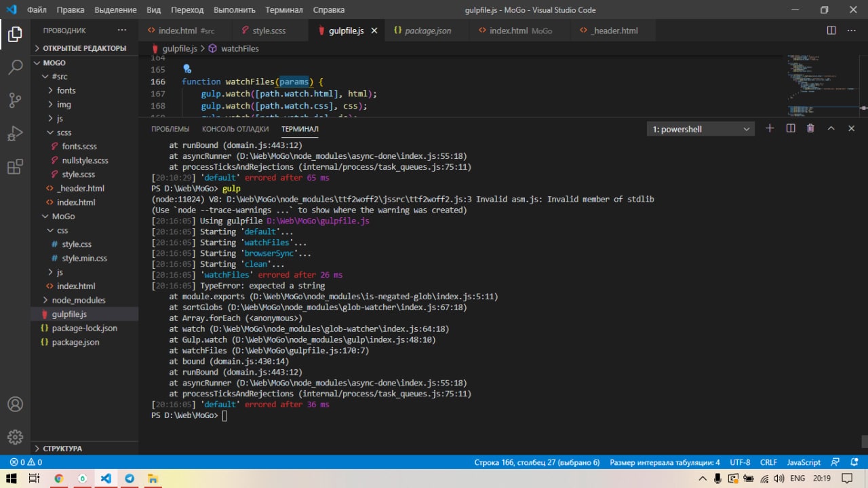868x488 pixels.
Task: Open the Accounts icon in activity bar
Action: point(15,404)
